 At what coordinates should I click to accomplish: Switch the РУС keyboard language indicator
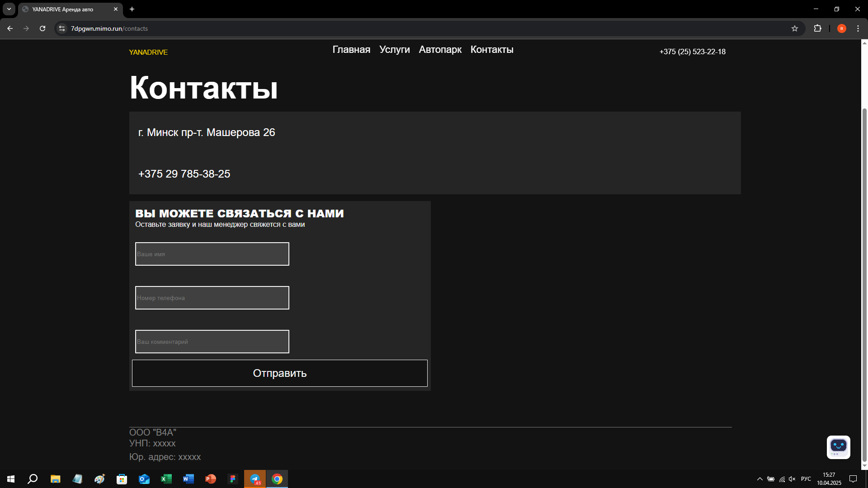(x=806, y=479)
